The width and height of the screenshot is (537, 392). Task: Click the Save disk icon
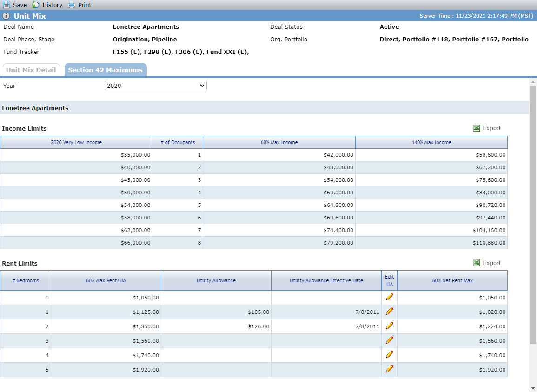tap(7, 5)
